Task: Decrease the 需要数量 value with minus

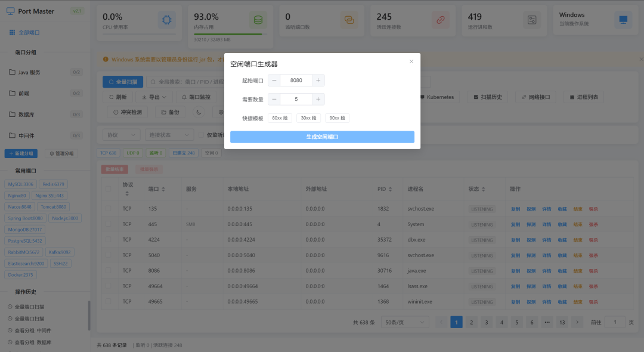Action: click(274, 99)
